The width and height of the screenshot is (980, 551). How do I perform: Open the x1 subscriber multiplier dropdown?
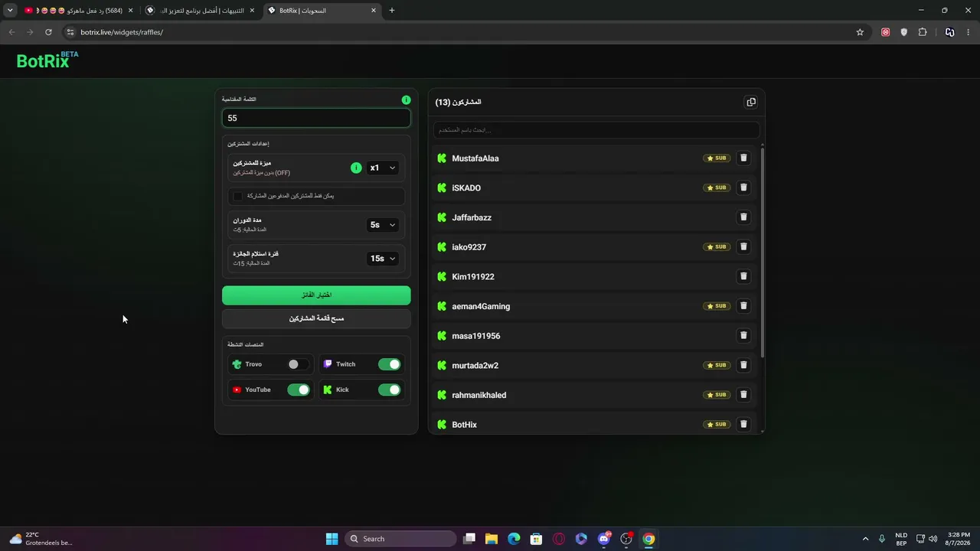[383, 168]
